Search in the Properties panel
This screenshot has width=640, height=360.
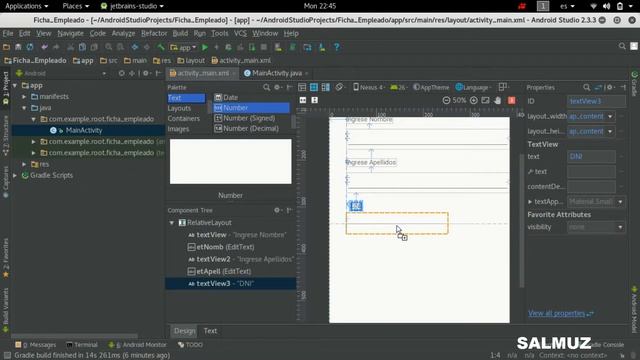click(587, 87)
